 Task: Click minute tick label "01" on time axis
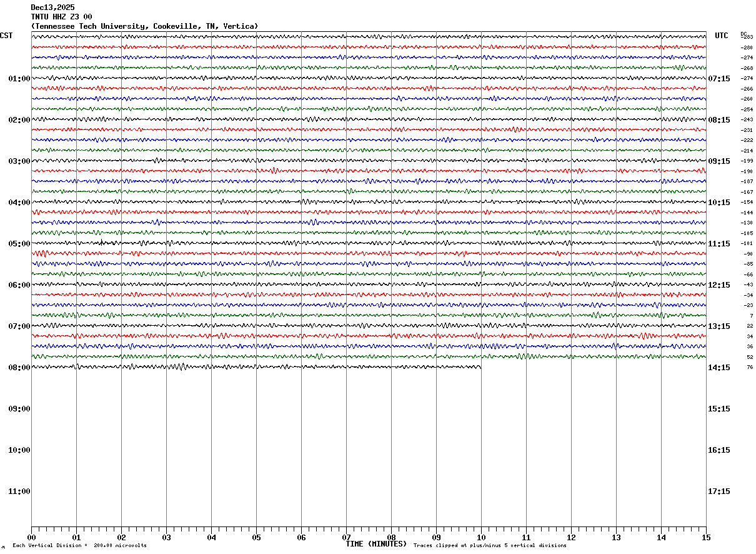click(x=76, y=537)
